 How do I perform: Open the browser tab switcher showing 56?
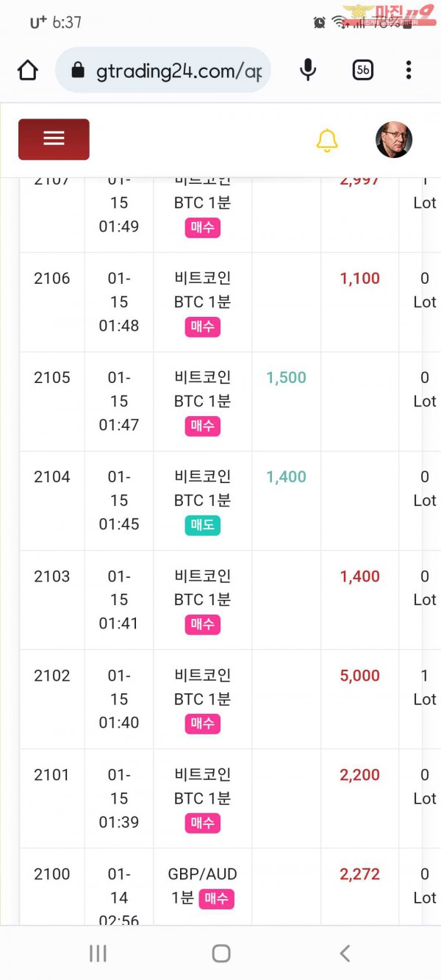click(363, 71)
